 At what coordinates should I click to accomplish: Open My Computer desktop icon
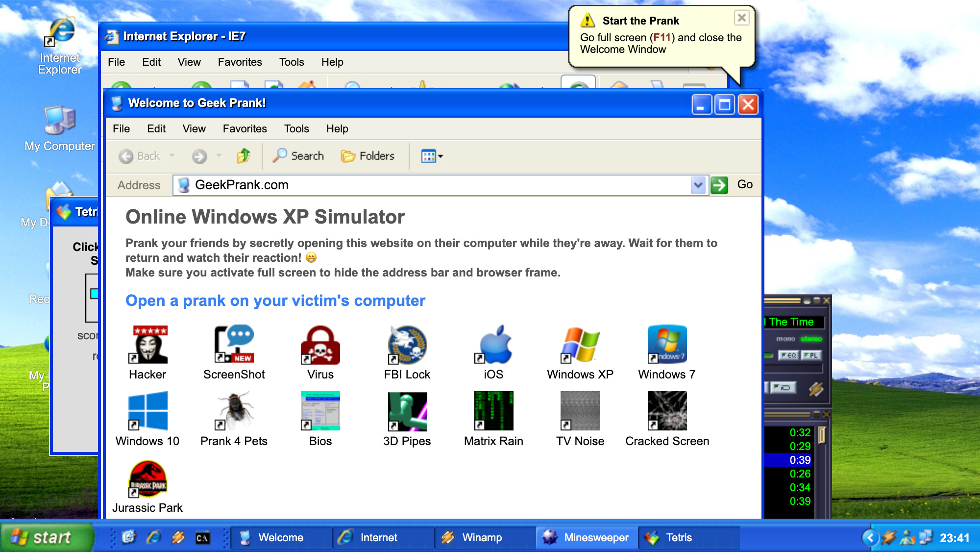tap(59, 122)
